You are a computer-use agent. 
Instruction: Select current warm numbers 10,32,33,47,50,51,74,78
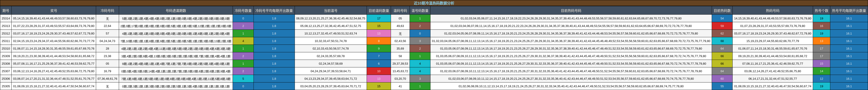click(x=331, y=41)
